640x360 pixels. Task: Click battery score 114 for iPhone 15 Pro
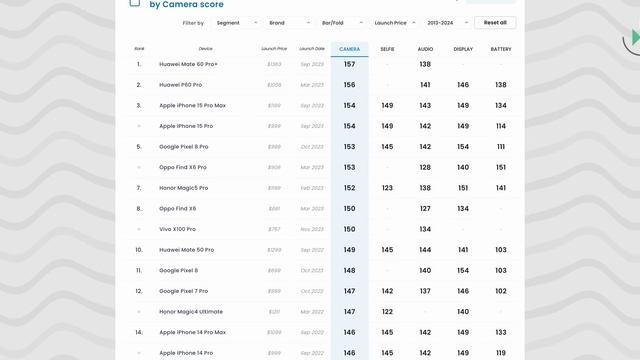[x=501, y=126]
